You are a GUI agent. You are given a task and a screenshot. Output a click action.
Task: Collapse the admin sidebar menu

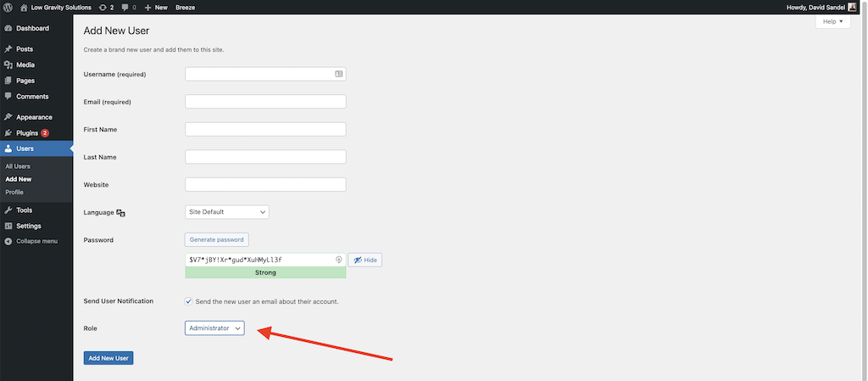tap(36, 242)
